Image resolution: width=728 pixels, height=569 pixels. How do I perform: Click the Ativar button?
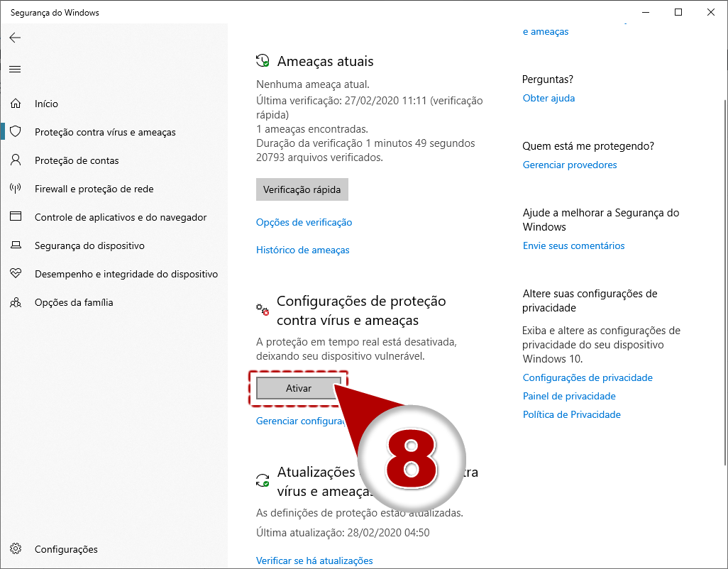click(299, 388)
